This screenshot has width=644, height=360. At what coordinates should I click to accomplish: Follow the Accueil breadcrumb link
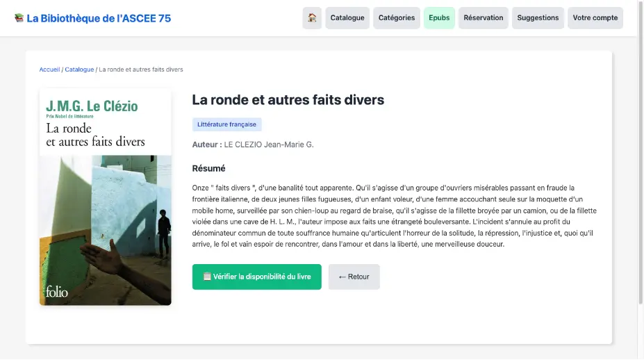(49, 69)
